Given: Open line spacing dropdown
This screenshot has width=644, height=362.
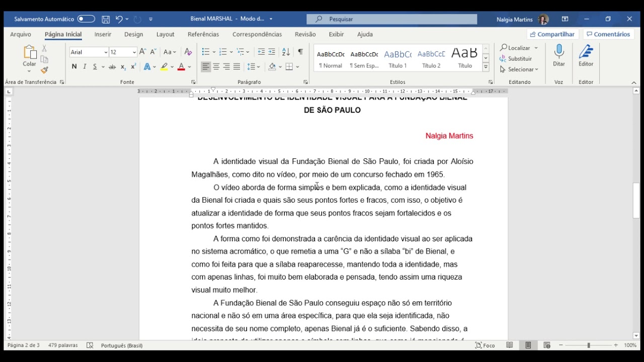Looking at the screenshot, I should tap(253, 67).
